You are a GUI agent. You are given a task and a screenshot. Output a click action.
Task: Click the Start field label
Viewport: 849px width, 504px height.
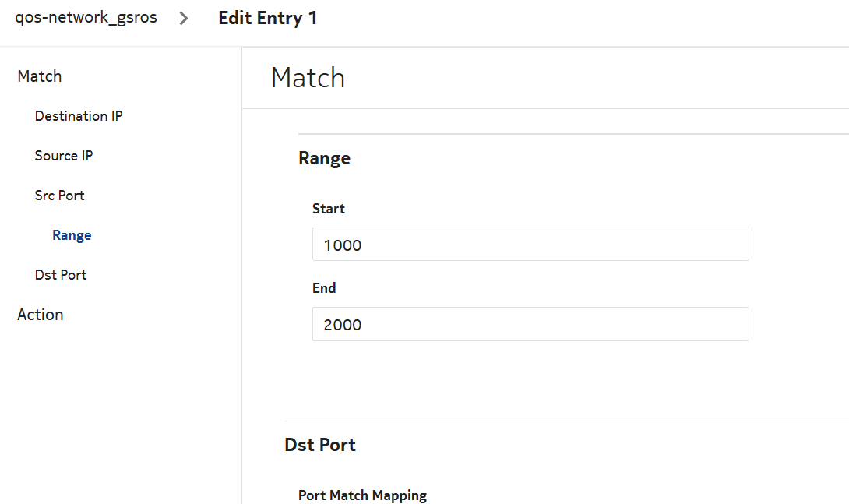point(329,209)
